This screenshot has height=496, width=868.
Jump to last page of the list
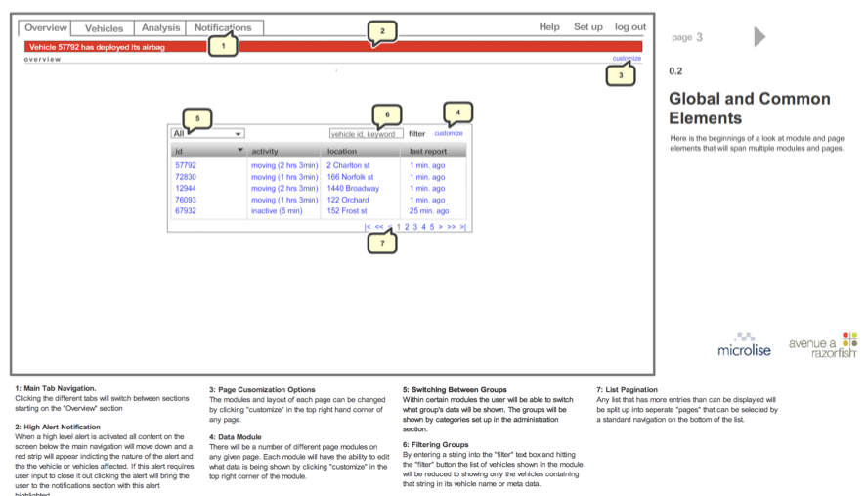point(462,227)
